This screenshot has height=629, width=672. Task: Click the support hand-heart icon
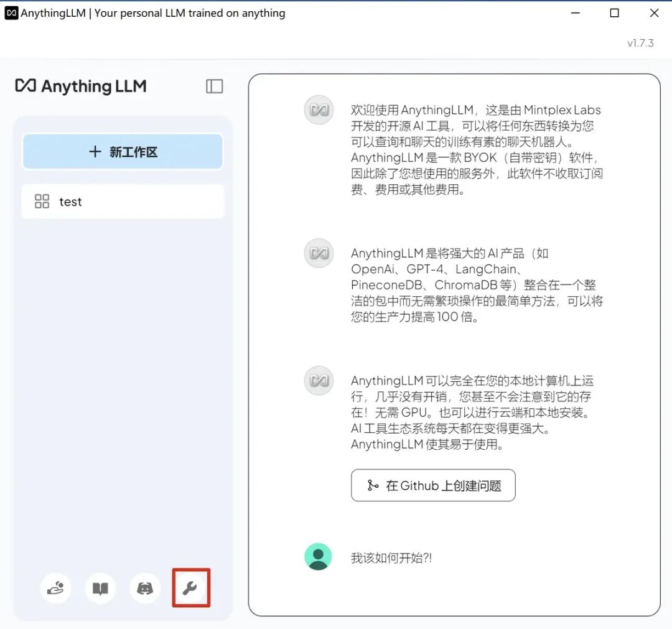(x=55, y=589)
